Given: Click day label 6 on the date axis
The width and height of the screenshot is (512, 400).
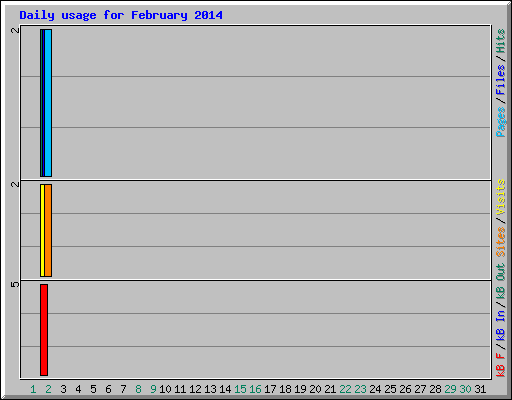Looking at the screenshot, I should pyautogui.click(x=108, y=389).
